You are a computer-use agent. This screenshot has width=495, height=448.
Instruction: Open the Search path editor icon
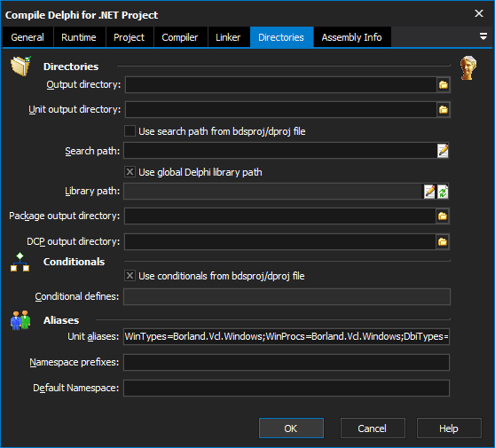[x=443, y=151]
